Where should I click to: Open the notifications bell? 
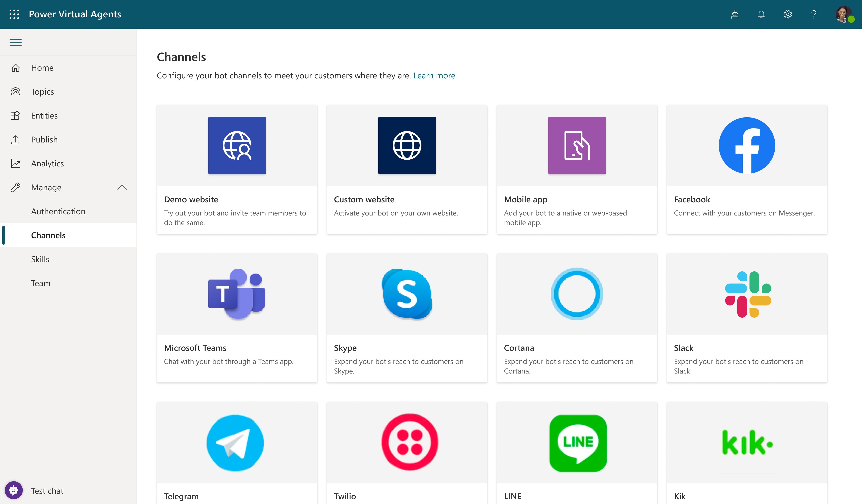click(x=761, y=14)
